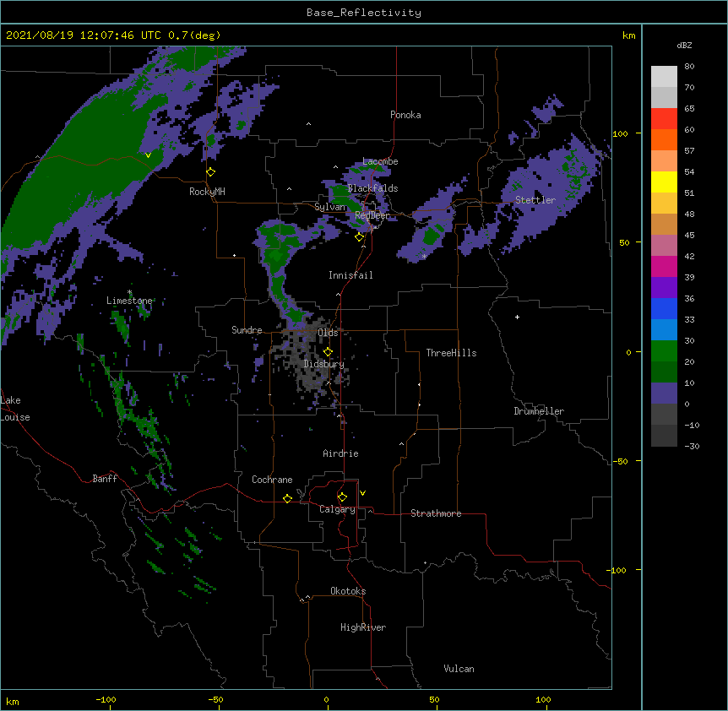
Task: Click the 48 dBZ brown-orange legend swatch
Action: [x=664, y=224]
